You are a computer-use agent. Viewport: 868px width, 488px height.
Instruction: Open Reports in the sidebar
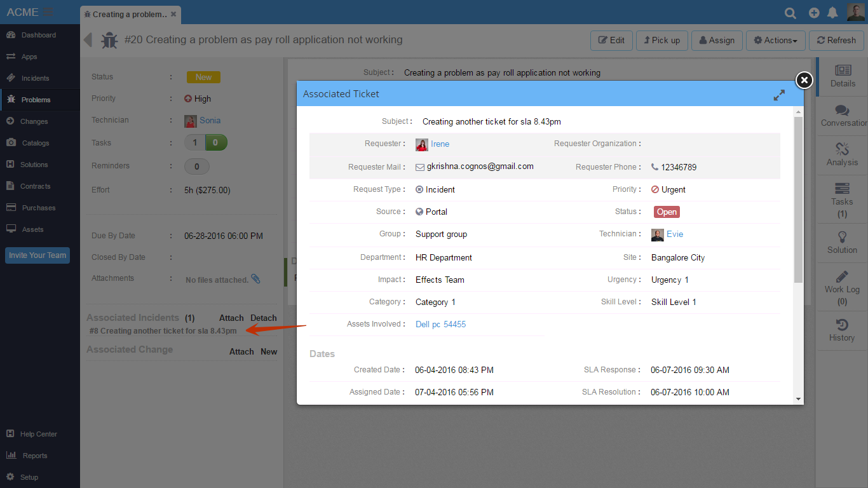pyautogui.click(x=39, y=456)
